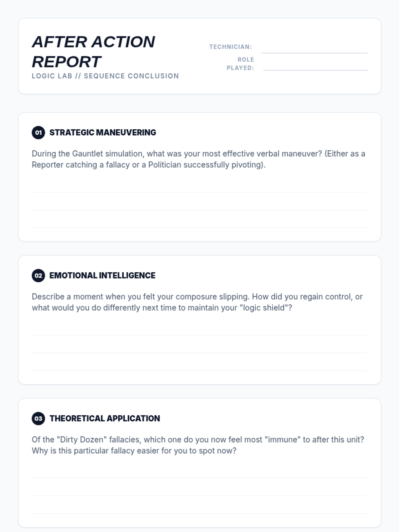Click the 02 section number badge
This screenshot has height=532, width=399.
click(38, 276)
